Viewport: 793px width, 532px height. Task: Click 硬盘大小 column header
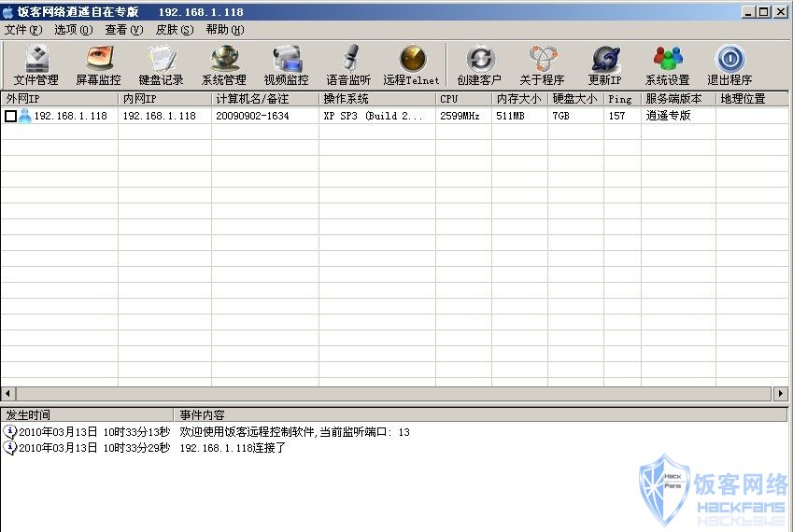(576, 99)
